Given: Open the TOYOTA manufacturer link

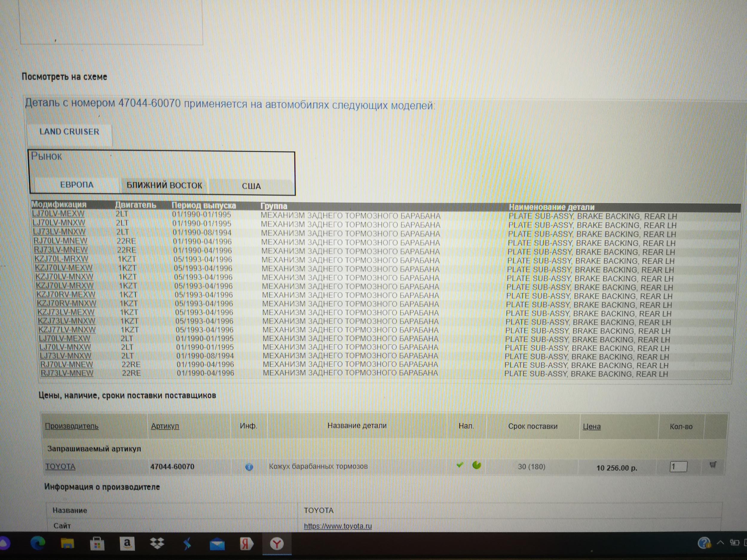Looking at the screenshot, I should [60, 467].
